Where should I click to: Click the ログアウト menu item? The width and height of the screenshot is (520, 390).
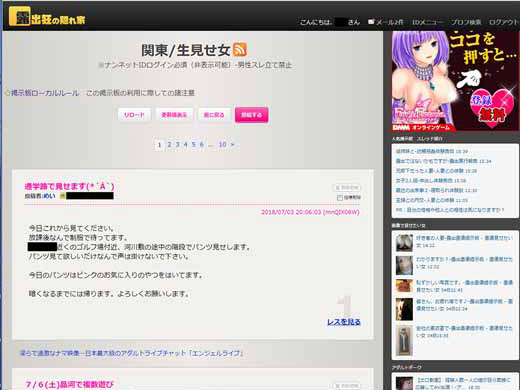[x=504, y=22]
